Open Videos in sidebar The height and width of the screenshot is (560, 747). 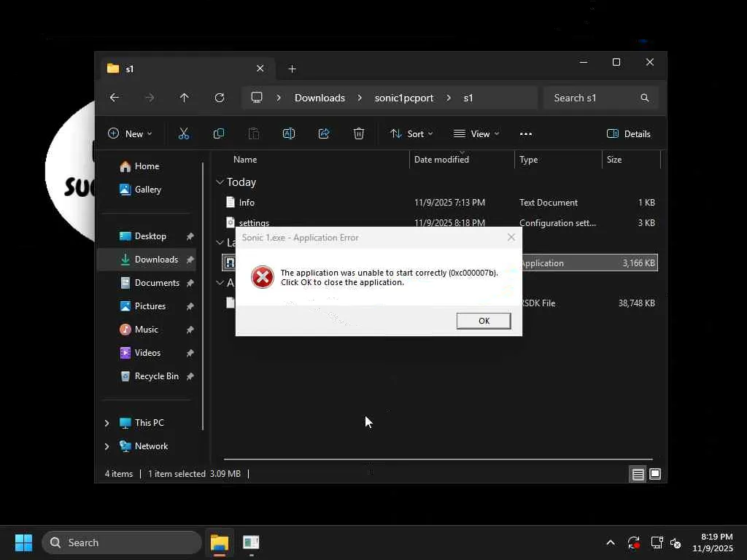tap(147, 353)
